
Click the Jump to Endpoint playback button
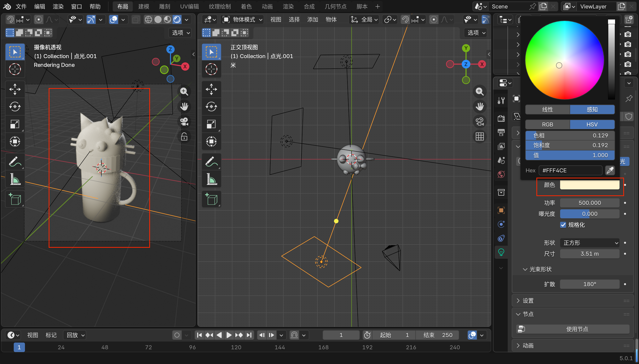click(249, 335)
